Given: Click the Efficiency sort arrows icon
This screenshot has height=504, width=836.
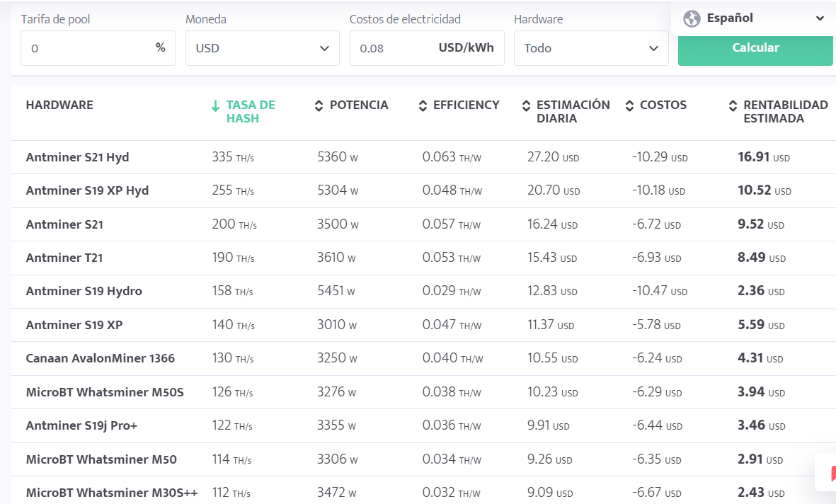Looking at the screenshot, I should [x=423, y=105].
